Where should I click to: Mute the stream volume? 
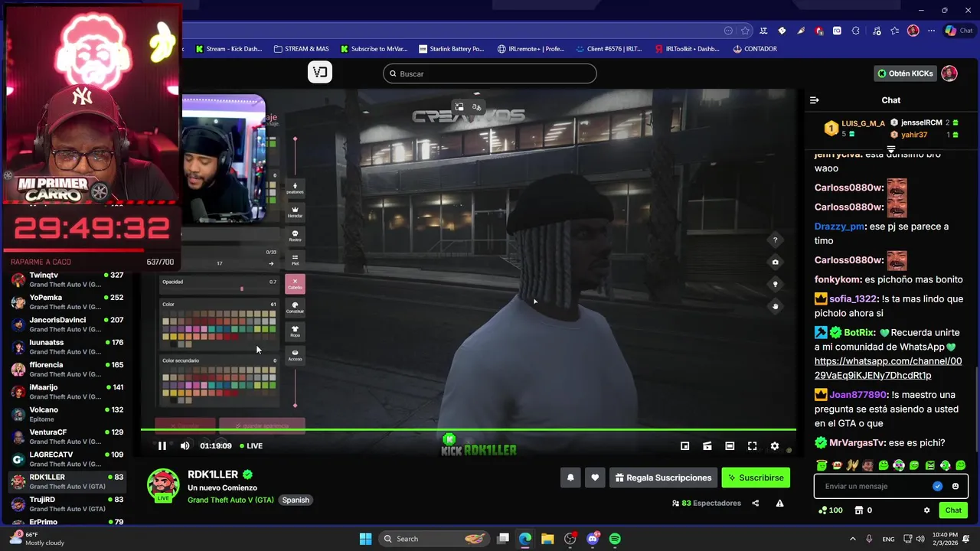pos(185,446)
